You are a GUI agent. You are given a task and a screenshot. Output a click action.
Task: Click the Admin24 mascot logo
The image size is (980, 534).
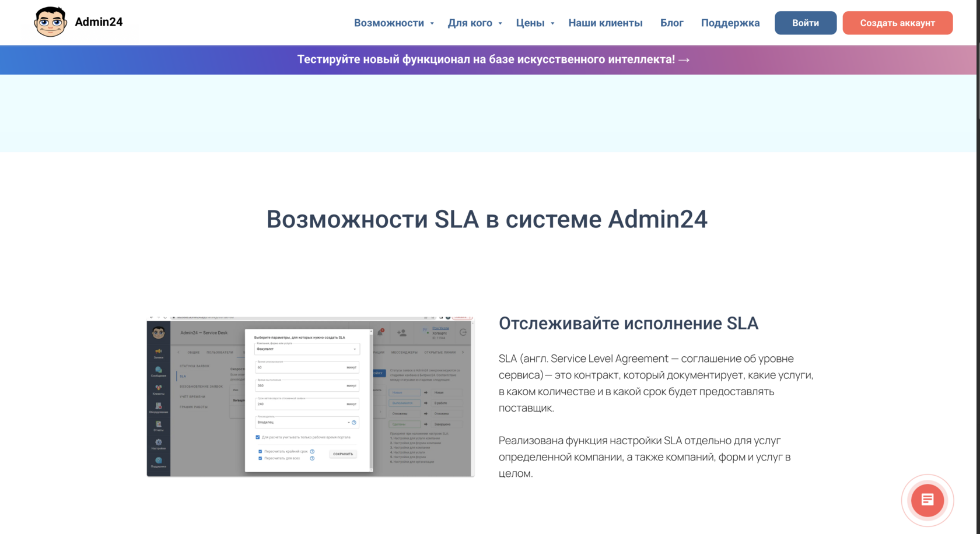coord(50,22)
